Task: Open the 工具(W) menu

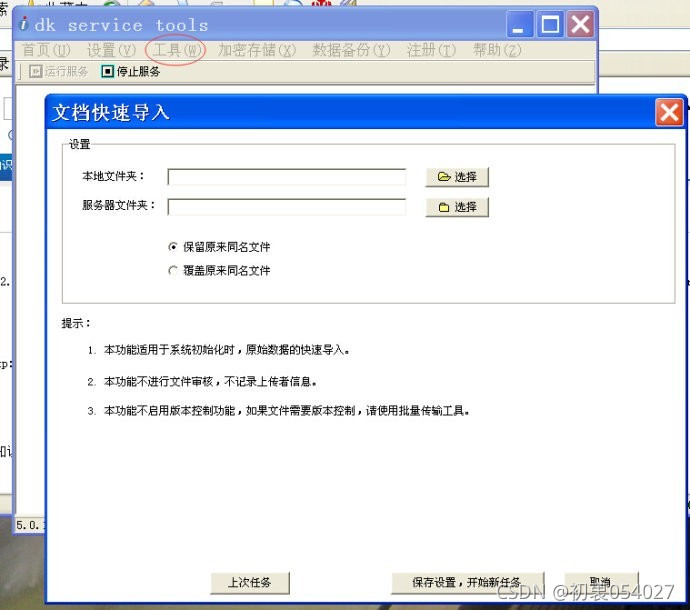Action: point(176,50)
